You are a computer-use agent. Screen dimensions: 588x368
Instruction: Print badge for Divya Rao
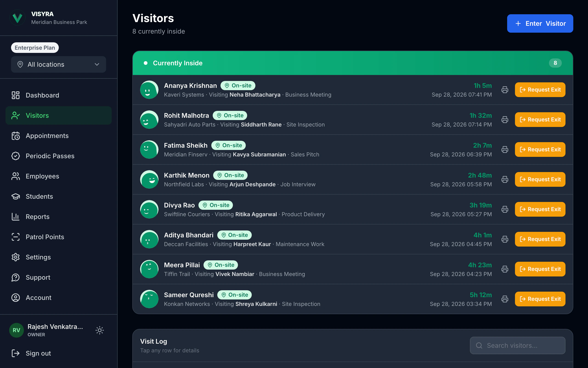pyautogui.click(x=505, y=209)
